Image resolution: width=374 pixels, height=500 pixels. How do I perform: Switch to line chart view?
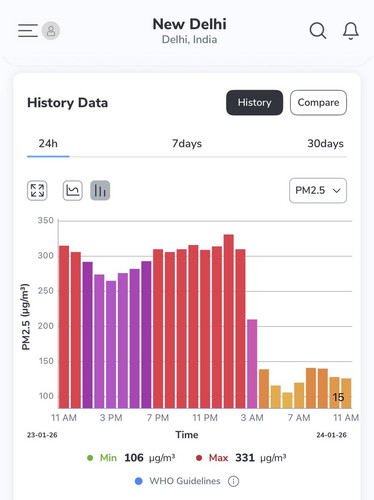73,191
